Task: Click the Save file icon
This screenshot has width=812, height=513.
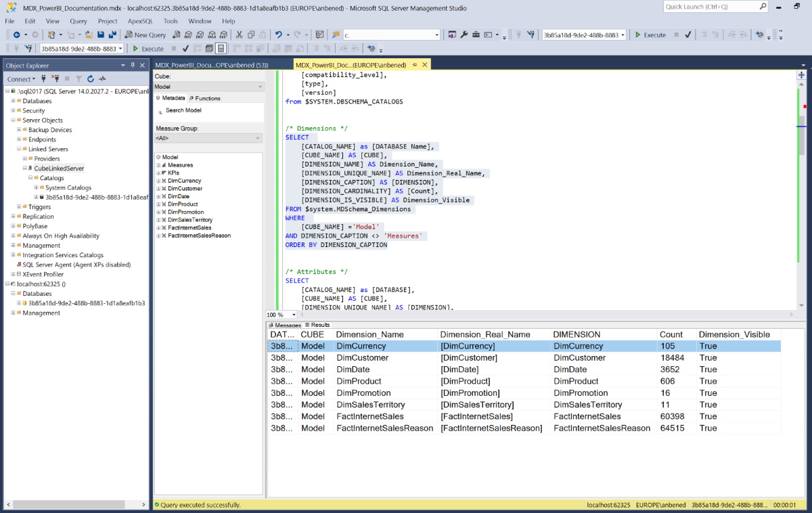Action: tap(100, 35)
